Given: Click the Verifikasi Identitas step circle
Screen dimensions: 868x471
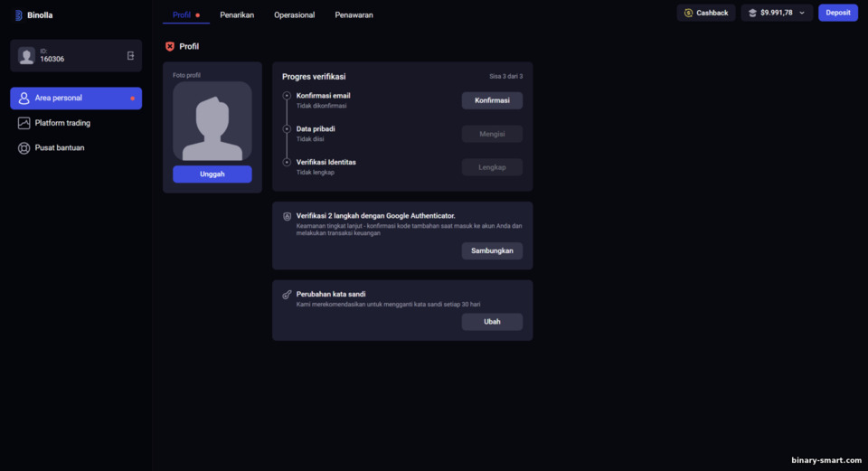Looking at the screenshot, I should 287,162.
